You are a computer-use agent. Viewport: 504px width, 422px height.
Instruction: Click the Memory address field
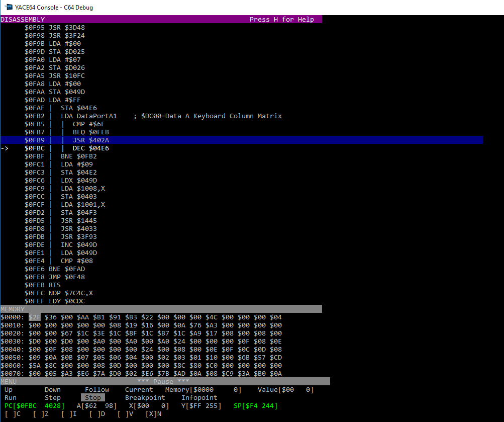(203, 389)
